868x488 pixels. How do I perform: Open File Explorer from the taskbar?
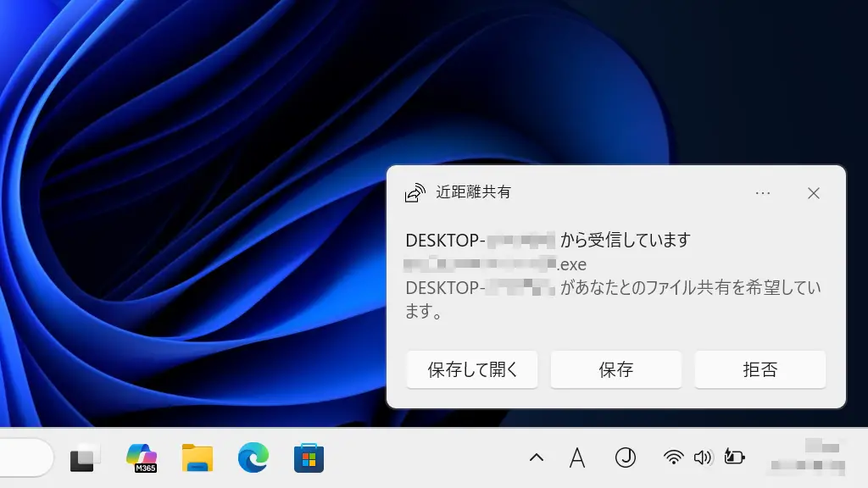(197, 458)
